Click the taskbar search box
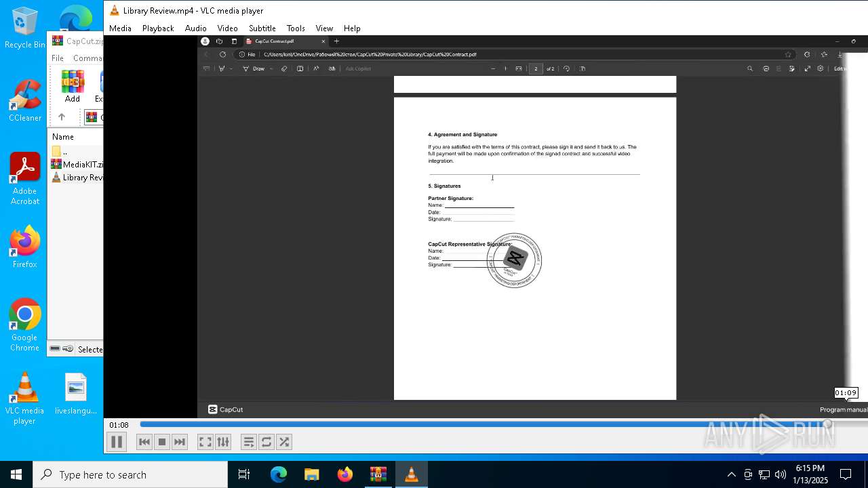 click(x=130, y=474)
